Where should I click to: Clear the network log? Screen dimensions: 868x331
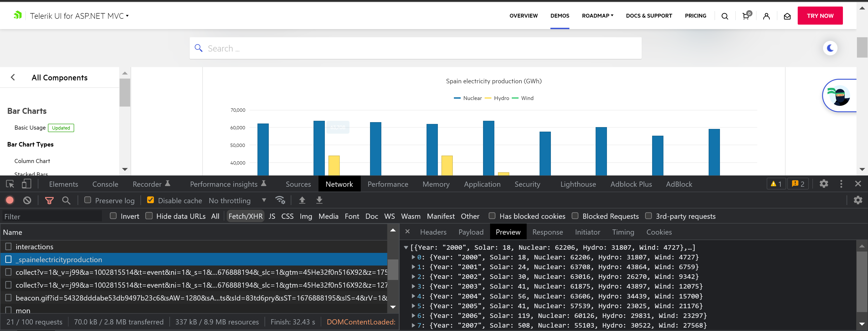click(27, 200)
